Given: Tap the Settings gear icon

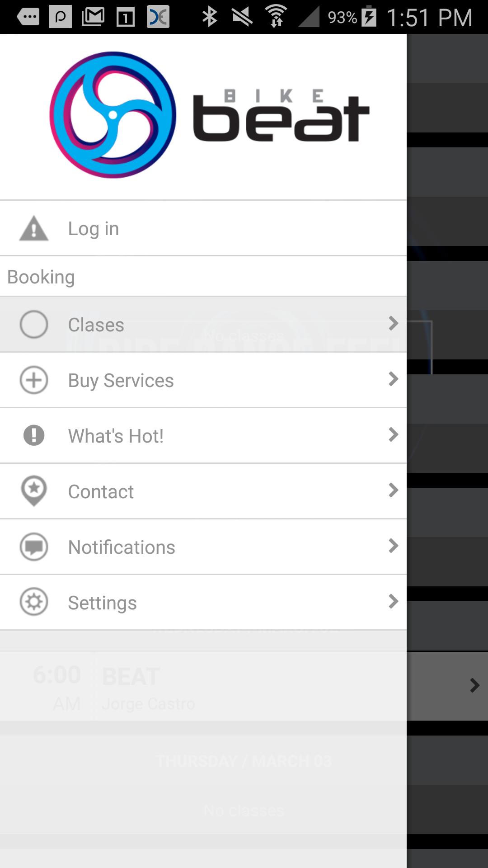Looking at the screenshot, I should click(x=34, y=602).
